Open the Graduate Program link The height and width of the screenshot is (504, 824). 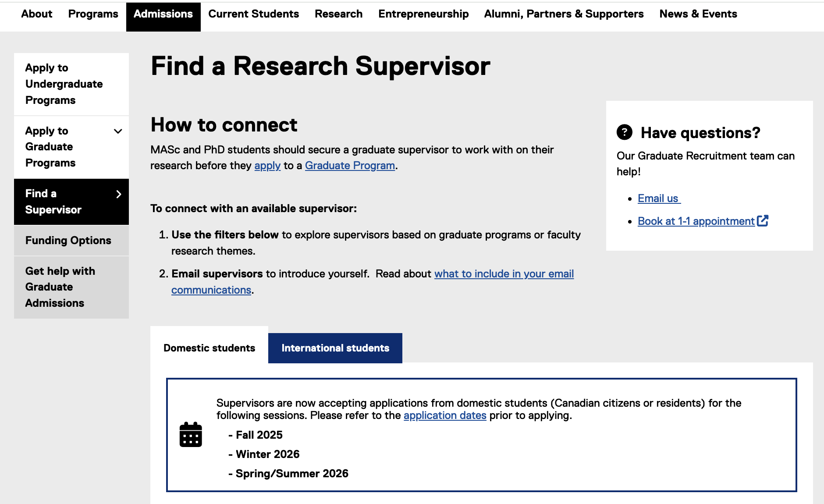(x=350, y=166)
